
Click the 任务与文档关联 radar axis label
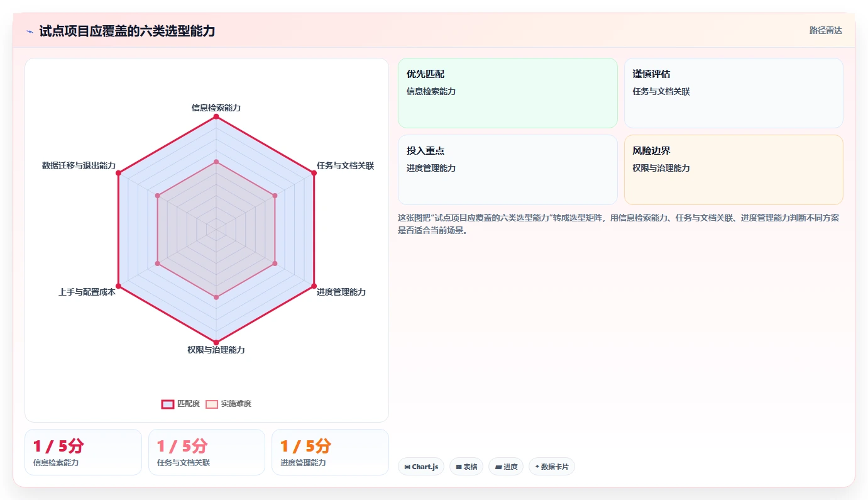click(x=345, y=165)
